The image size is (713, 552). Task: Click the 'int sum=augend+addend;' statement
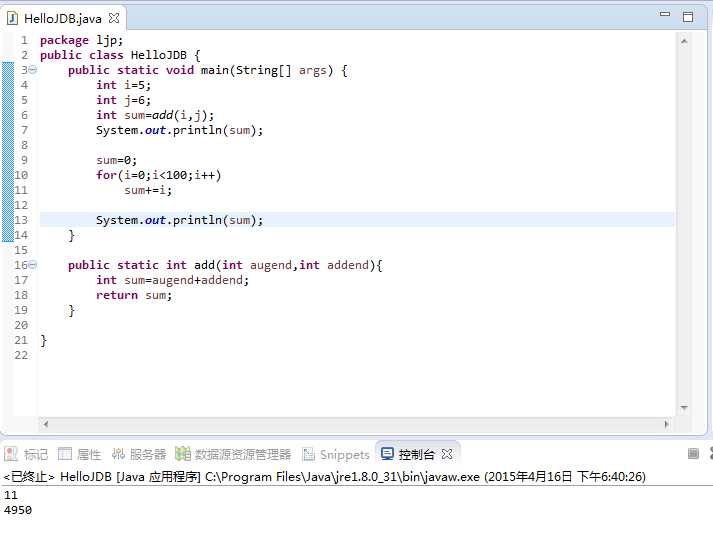click(x=172, y=280)
